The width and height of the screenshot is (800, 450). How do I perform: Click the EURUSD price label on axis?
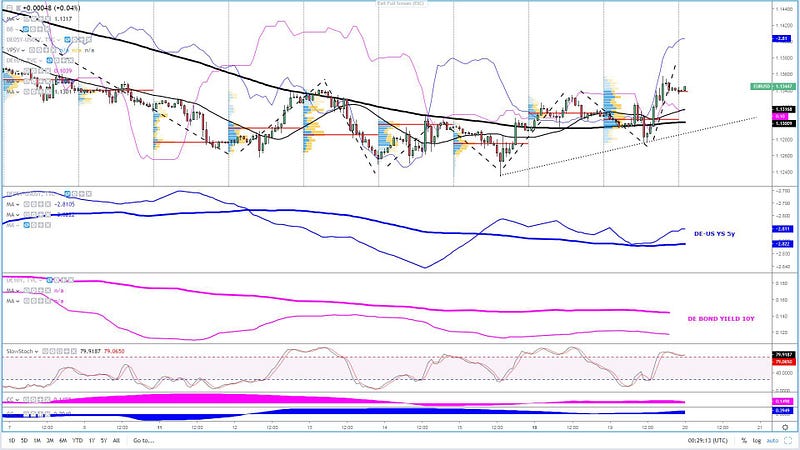tap(772, 86)
